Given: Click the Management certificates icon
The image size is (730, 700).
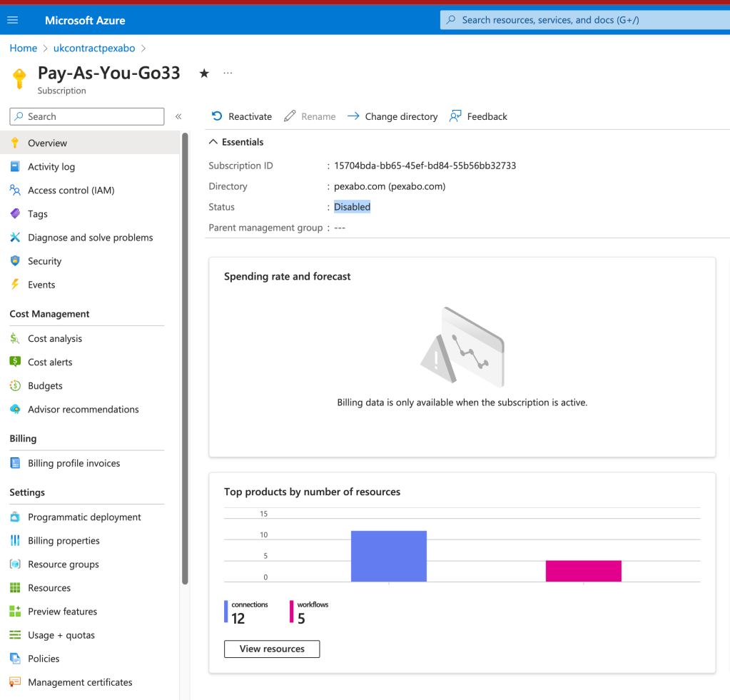Looking at the screenshot, I should [x=15, y=682].
